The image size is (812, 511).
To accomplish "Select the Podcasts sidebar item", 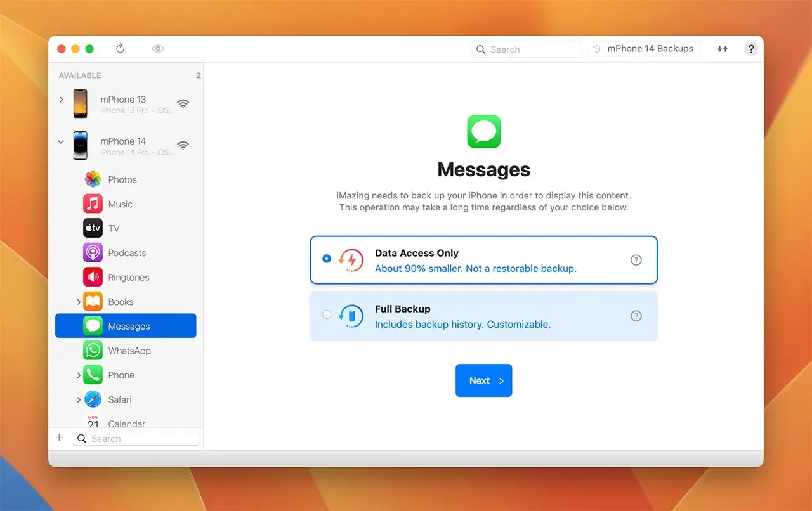I will pos(127,253).
